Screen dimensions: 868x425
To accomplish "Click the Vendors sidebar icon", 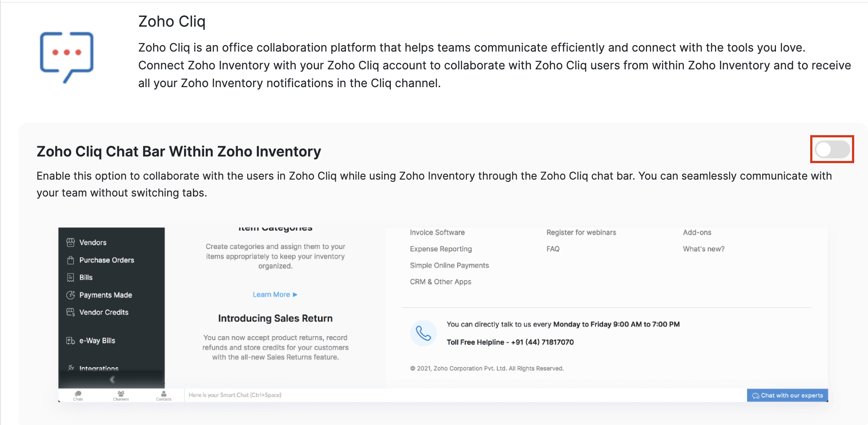I will (x=70, y=242).
